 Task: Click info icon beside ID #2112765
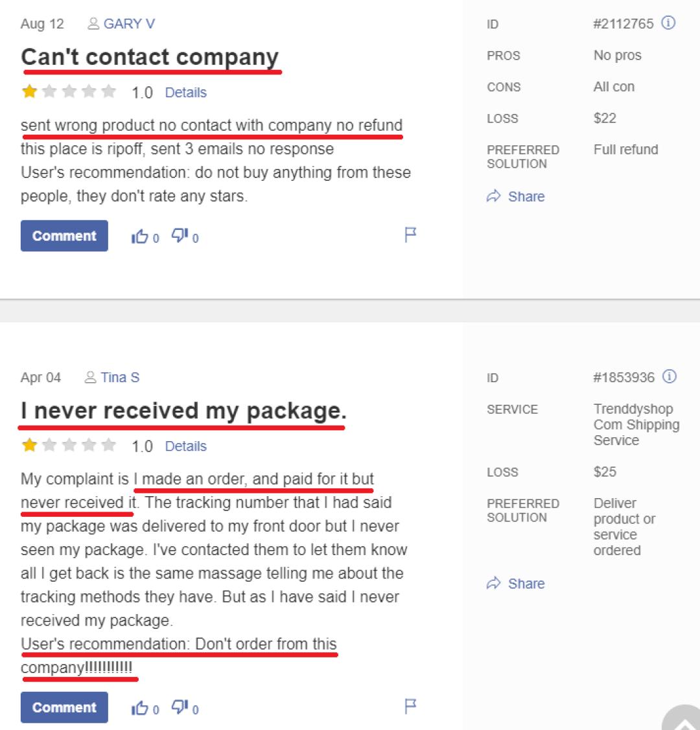(668, 23)
